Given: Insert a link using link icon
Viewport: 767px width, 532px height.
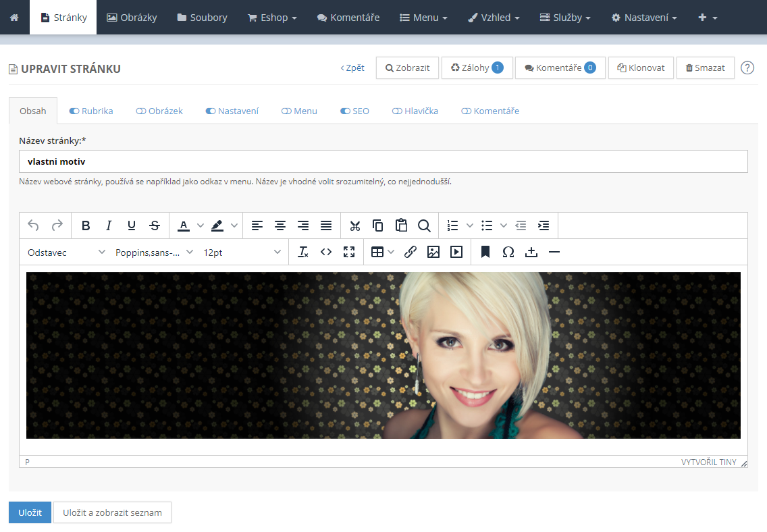Looking at the screenshot, I should click(x=411, y=252).
